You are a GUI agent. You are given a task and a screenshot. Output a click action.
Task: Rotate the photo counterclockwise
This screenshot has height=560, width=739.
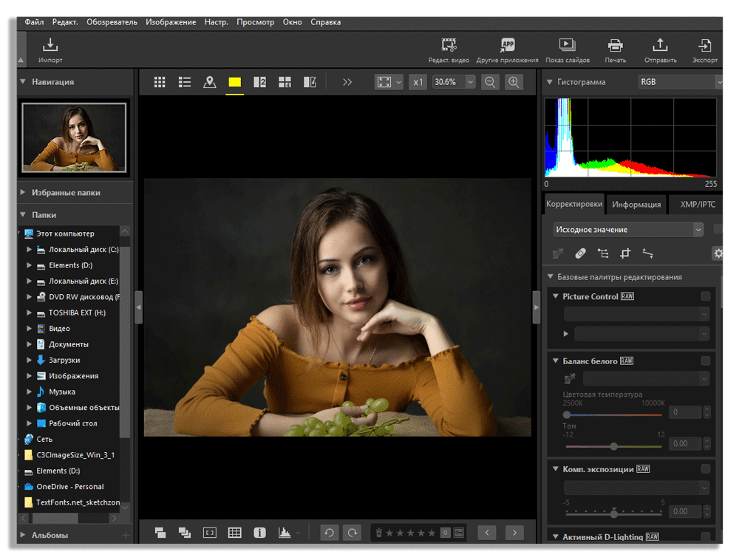[x=329, y=532]
